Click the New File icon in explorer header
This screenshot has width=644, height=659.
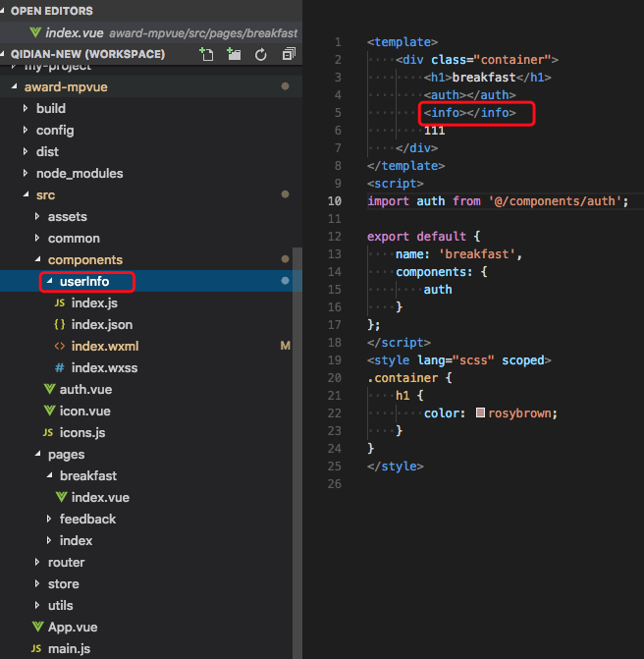coord(206,54)
